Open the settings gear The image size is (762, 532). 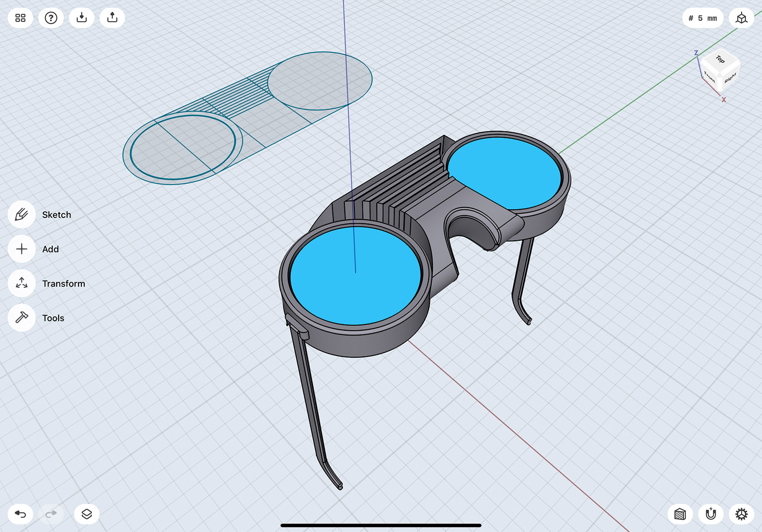click(x=742, y=514)
